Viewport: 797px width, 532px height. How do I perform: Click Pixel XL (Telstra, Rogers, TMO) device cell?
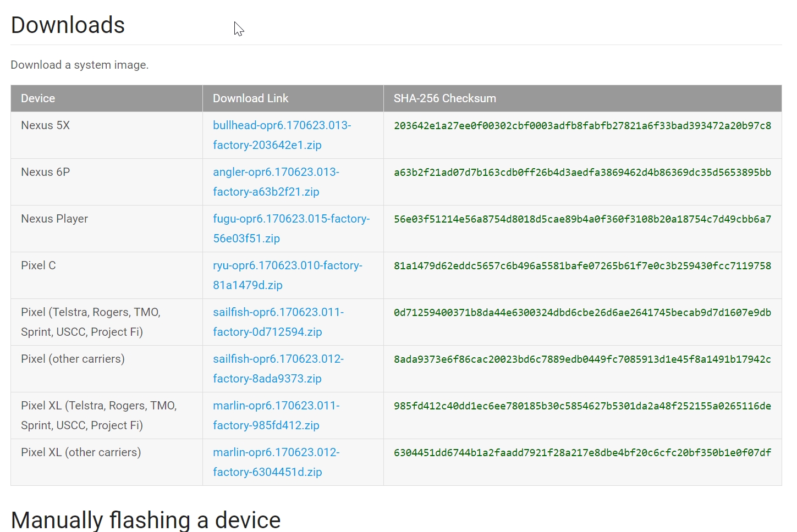point(107,415)
